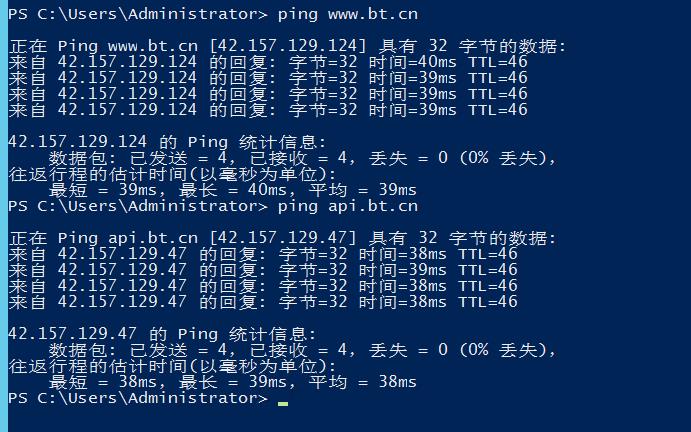691x432 pixels.
Task: Click the blinking cursor at the last prompt
Action: coord(283,403)
